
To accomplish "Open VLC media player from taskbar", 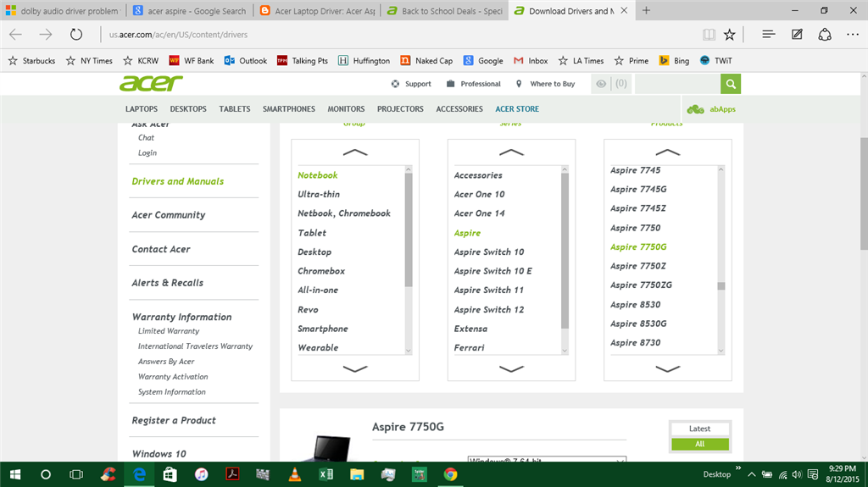I will click(x=295, y=474).
